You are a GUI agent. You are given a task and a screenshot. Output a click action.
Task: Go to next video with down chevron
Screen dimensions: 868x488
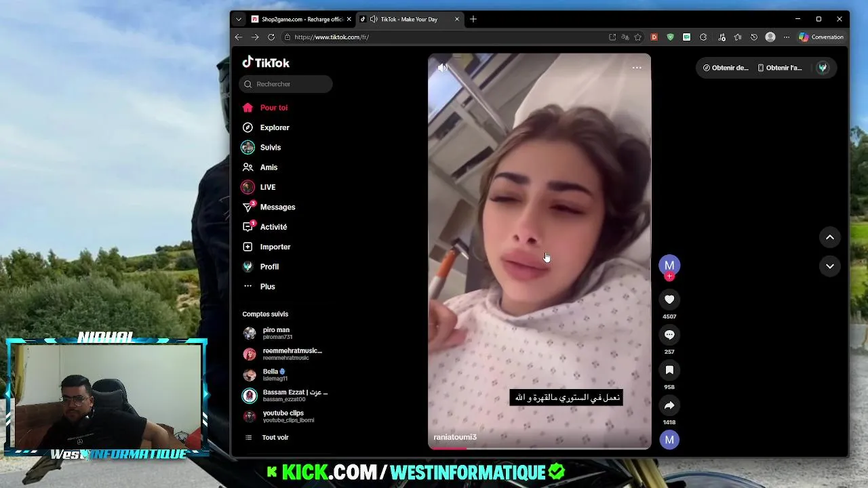coord(830,266)
